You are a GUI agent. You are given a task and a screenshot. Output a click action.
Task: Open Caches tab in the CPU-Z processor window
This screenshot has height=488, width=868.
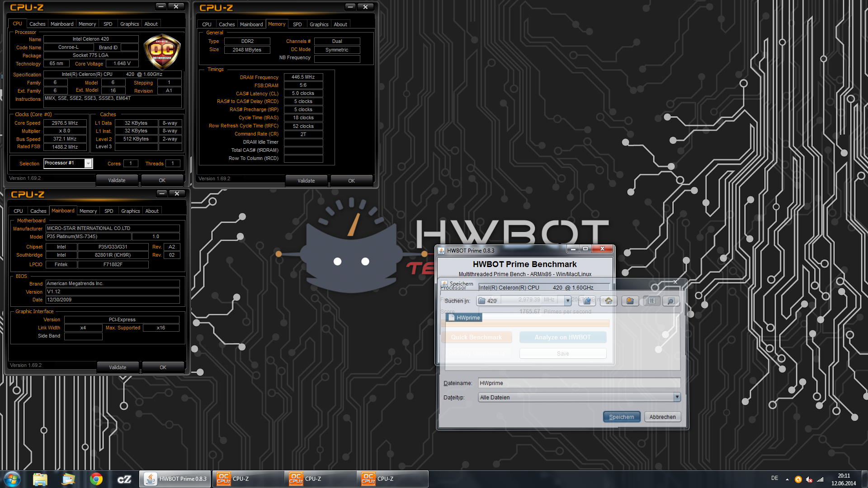click(37, 24)
